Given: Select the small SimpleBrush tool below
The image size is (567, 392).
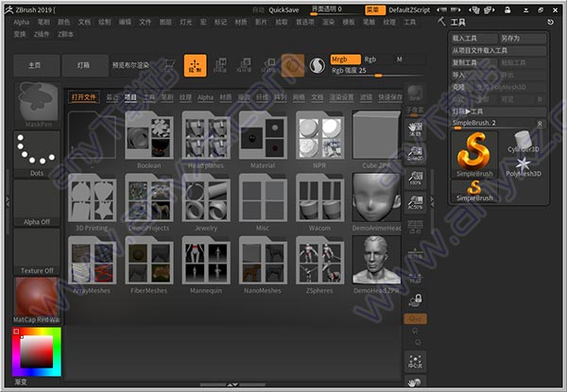Looking at the screenshot, I should point(474,191).
